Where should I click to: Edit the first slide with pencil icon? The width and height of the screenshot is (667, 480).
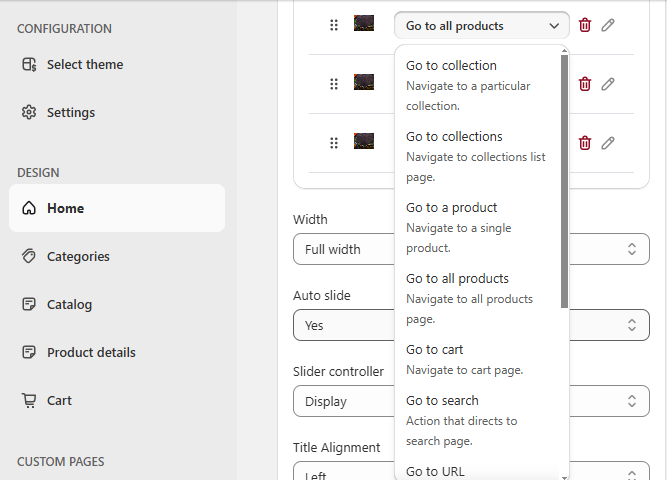pyautogui.click(x=608, y=25)
